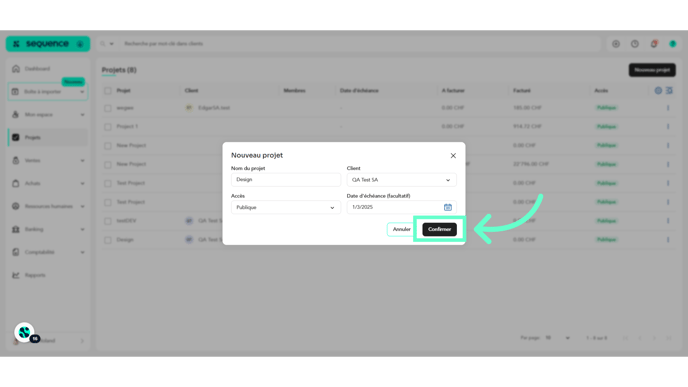688x387 pixels.
Task: Check the Project 1 row checkbox
Action: coord(108,127)
